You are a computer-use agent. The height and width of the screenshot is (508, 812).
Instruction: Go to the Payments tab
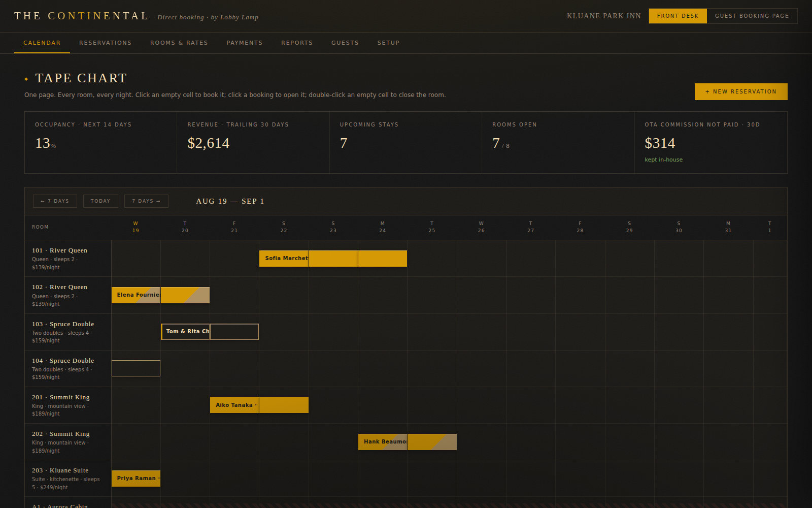click(245, 43)
